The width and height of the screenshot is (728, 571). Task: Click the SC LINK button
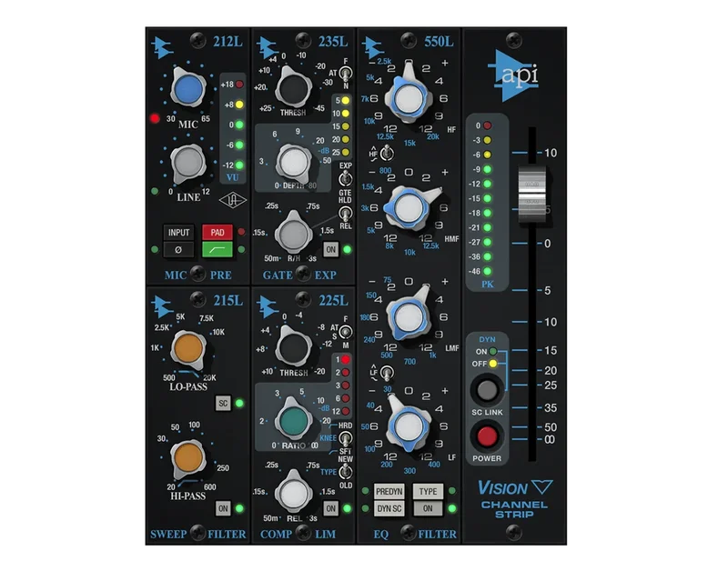tap(487, 390)
